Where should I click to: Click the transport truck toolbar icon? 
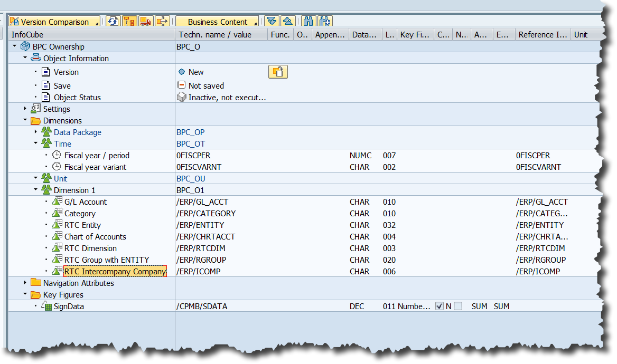pos(145,22)
